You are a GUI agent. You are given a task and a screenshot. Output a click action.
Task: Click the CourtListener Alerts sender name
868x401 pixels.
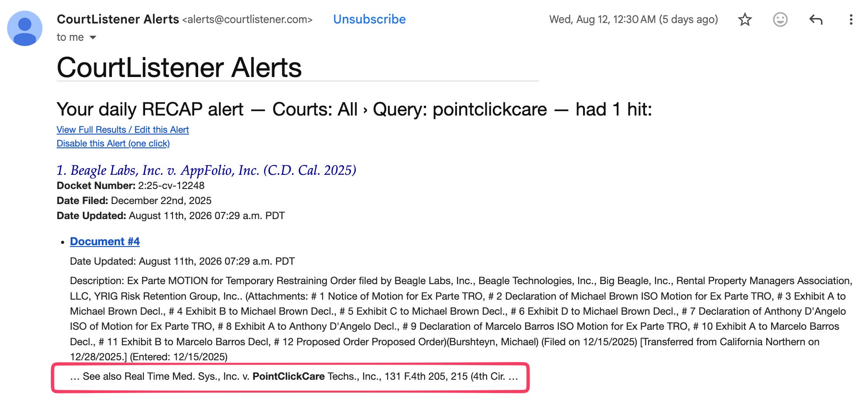[x=118, y=19]
